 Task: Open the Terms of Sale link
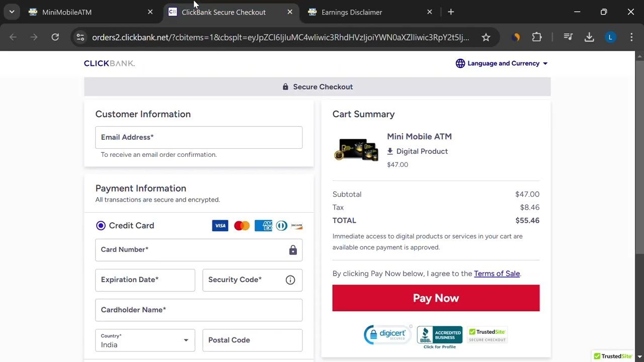(x=497, y=274)
